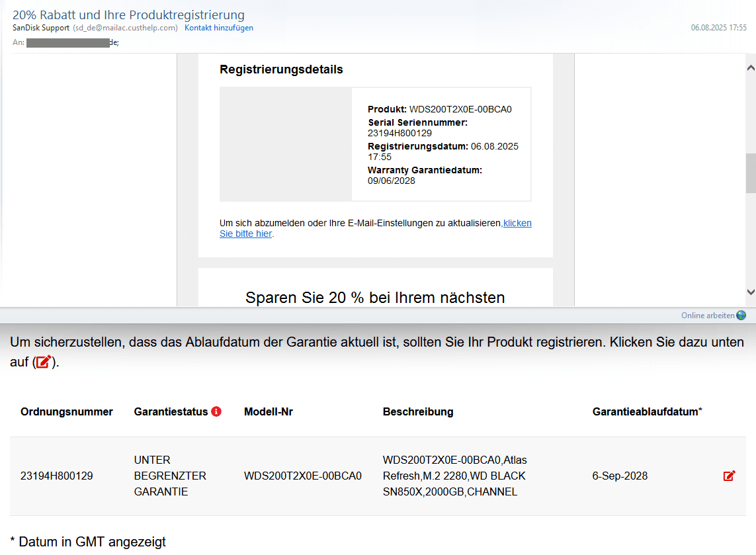Click the Registrierungsdetails heading
The width and height of the screenshot is (756, 555).
[281, 69]
